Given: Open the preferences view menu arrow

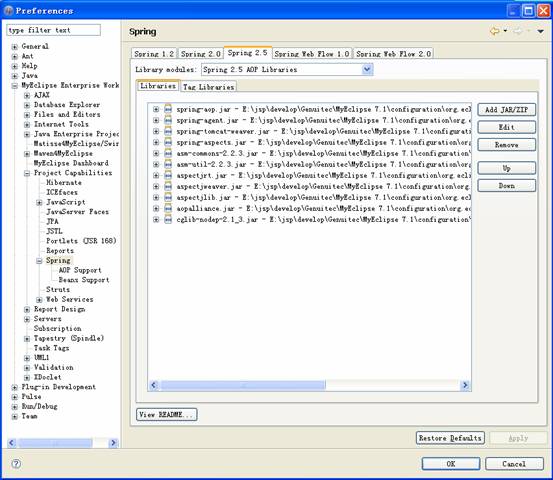Looking at the screenshot, I should pyautogui.click(x=540, y=31).
